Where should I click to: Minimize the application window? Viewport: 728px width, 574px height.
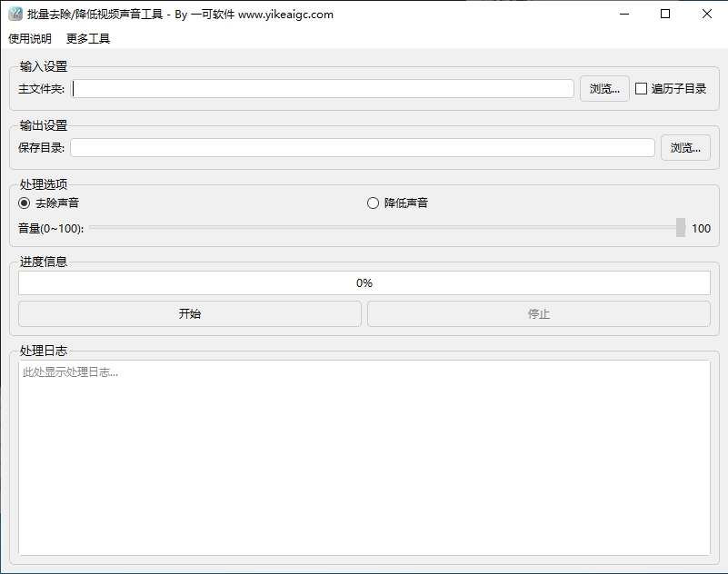(x=623, y=14)
